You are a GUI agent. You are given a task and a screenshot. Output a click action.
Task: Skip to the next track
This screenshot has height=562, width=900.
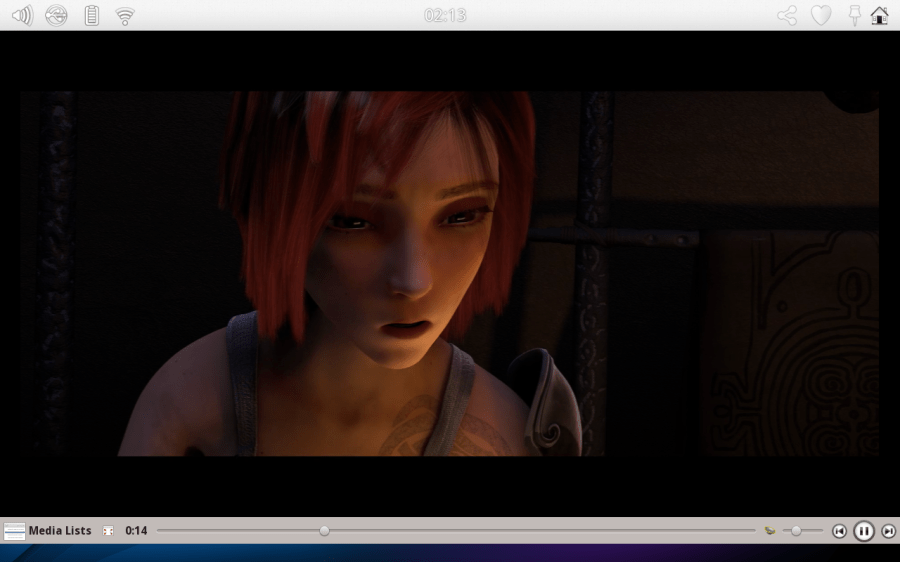coord(888,531)
